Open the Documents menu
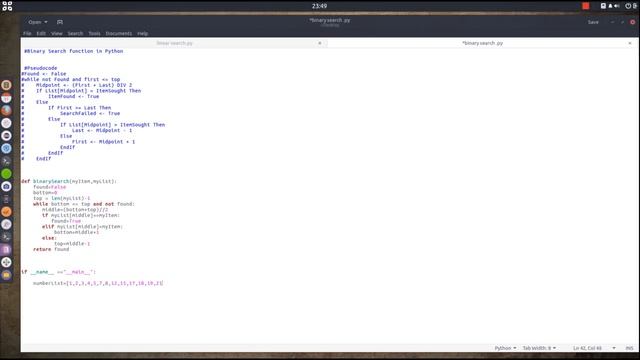The height and width of the screenshot is (360, 640). pyautogui.click(x=118, y=33)
